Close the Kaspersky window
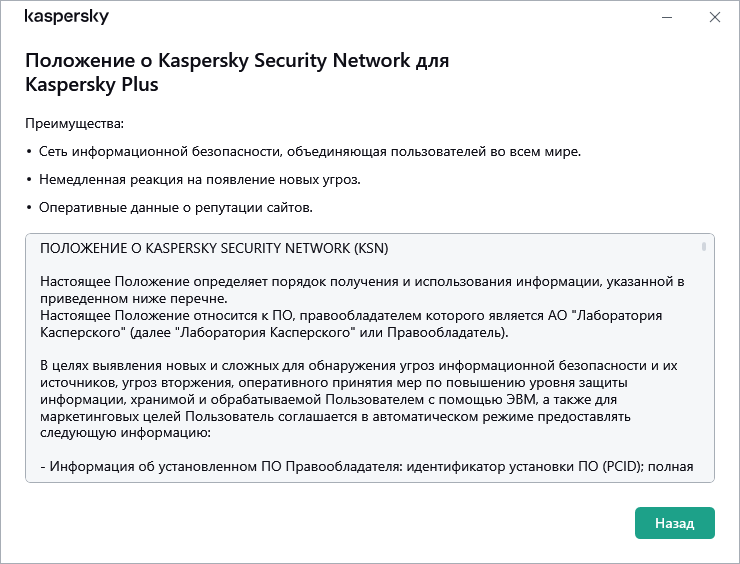 (x=714, y=17)
